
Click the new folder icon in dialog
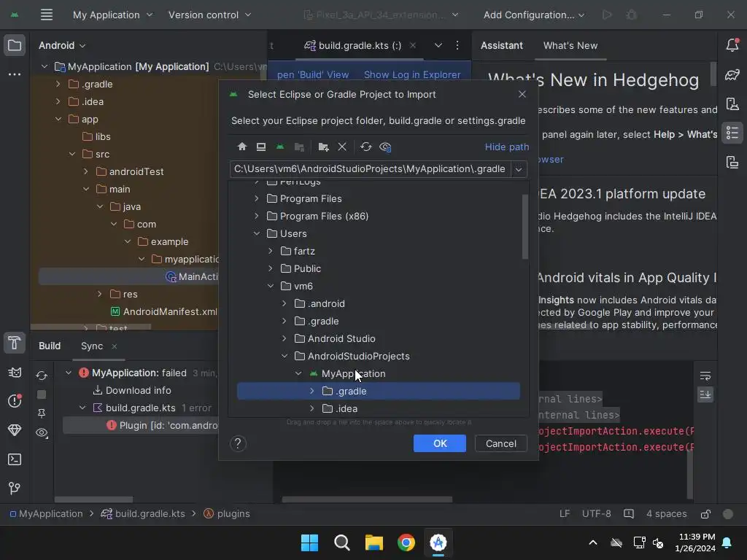tap(323, 147)
